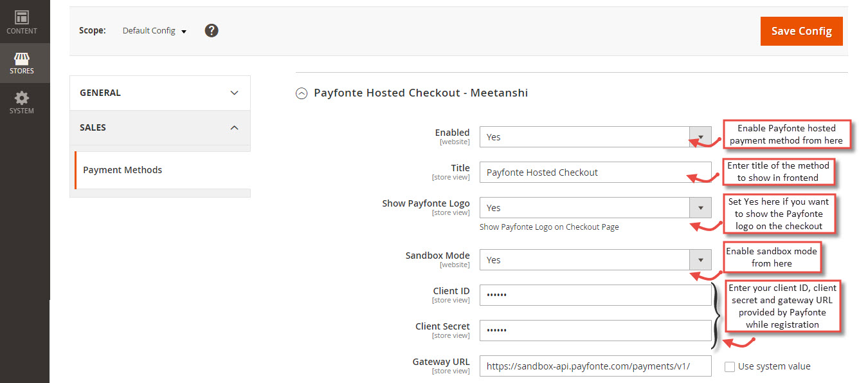Select Payment Methods in the sidebar menu

(x=122, y=169)
